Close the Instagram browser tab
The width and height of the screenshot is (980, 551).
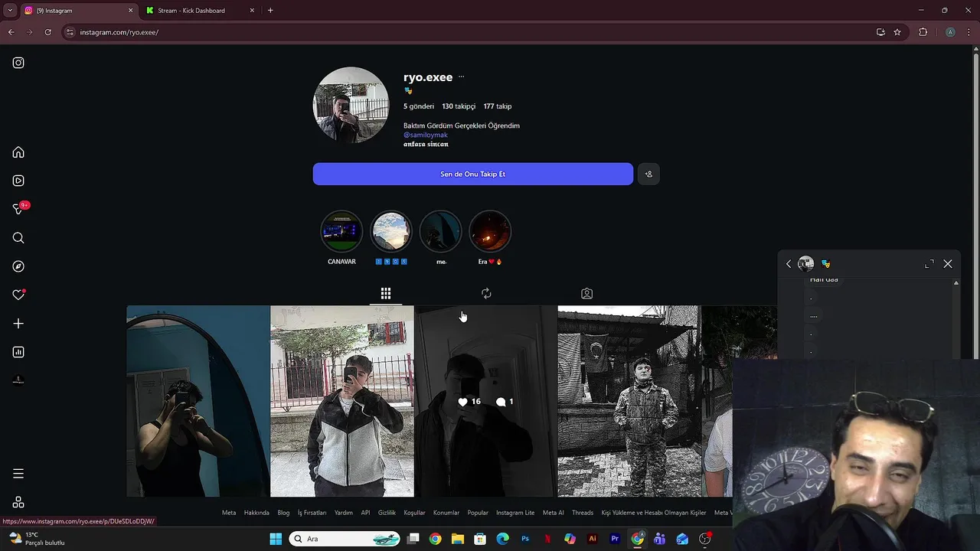[x=130, y=11]
